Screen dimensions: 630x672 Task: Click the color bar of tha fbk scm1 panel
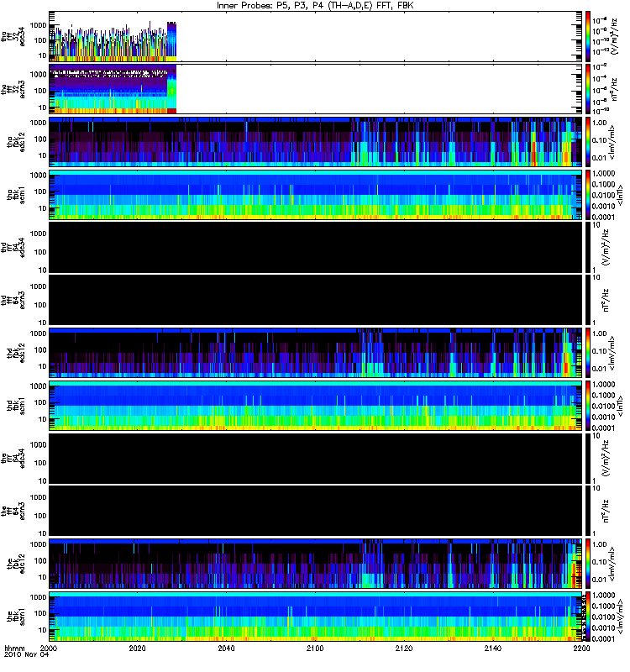[x=588, y=195]
